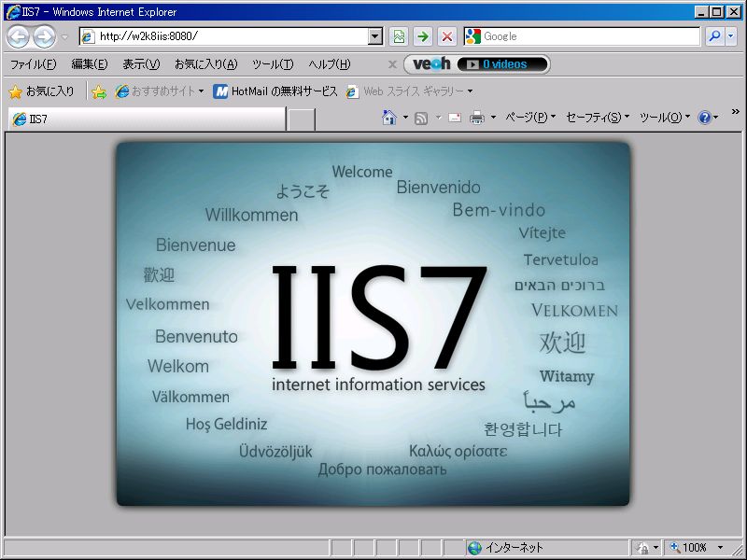Open the お気に入り favorites center button
This screenshot has height=560, width=747.
(42, 91)
